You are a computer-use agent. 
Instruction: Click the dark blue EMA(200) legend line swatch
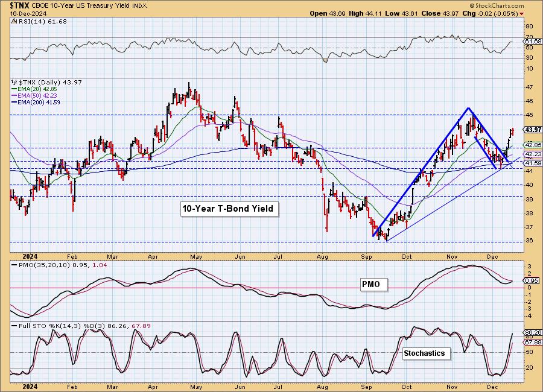pos(14,103)
